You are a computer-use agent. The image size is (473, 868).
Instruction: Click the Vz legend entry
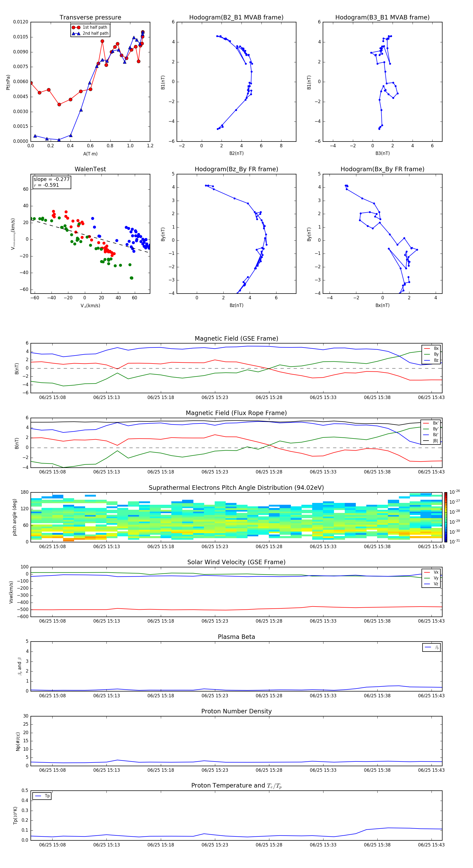pos(431,584)
